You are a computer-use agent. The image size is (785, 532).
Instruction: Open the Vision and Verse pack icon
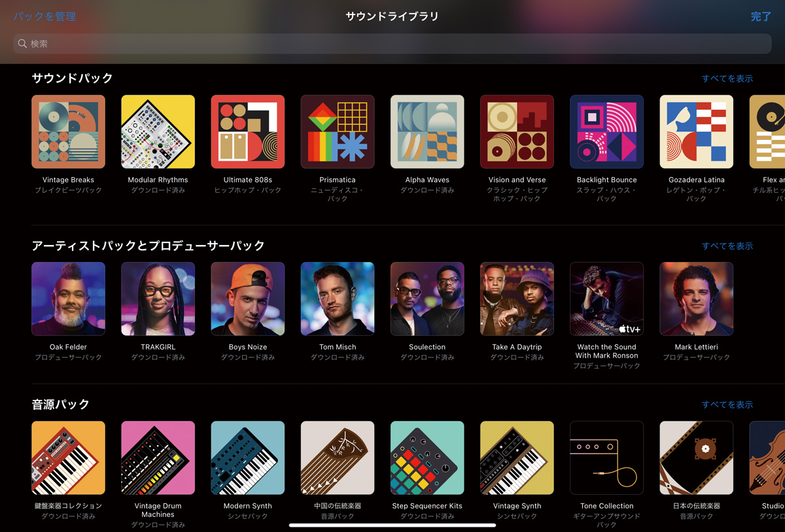click(x=517, y=131)
